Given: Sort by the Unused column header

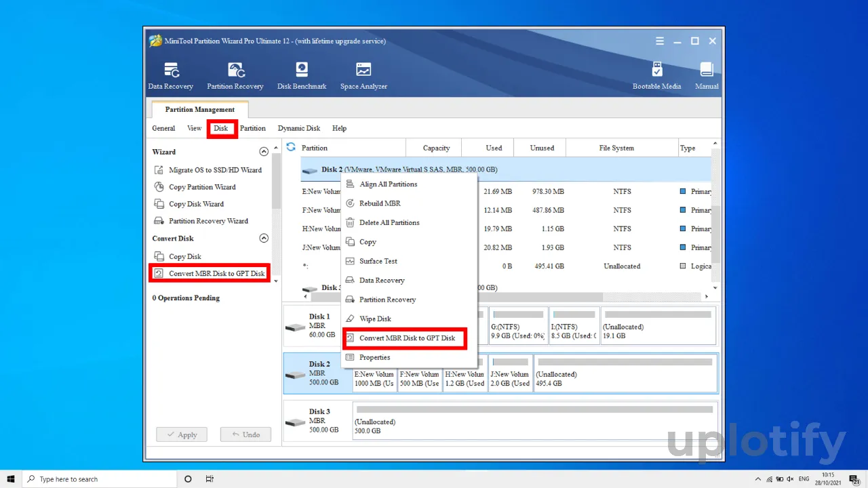Looking at the screenshot, I should [540, 148].
